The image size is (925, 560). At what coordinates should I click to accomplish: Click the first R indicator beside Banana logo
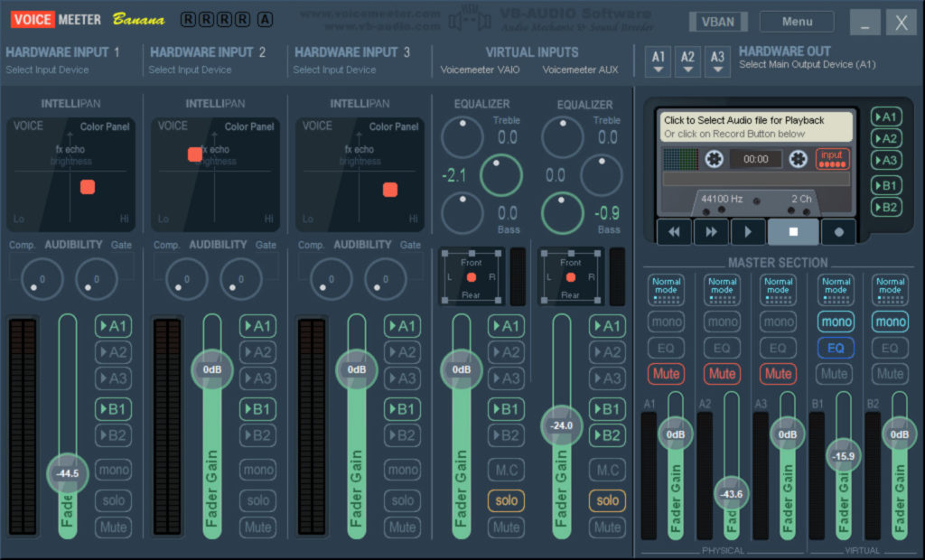click(x=188, y=20)
